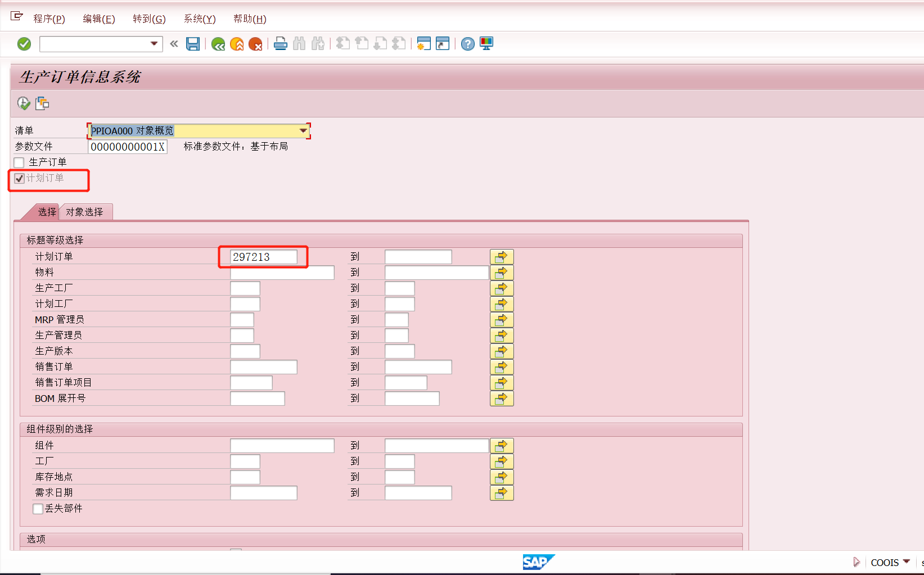Open the 转到(G) menu

pyautogui.click(x=149, y=19)
